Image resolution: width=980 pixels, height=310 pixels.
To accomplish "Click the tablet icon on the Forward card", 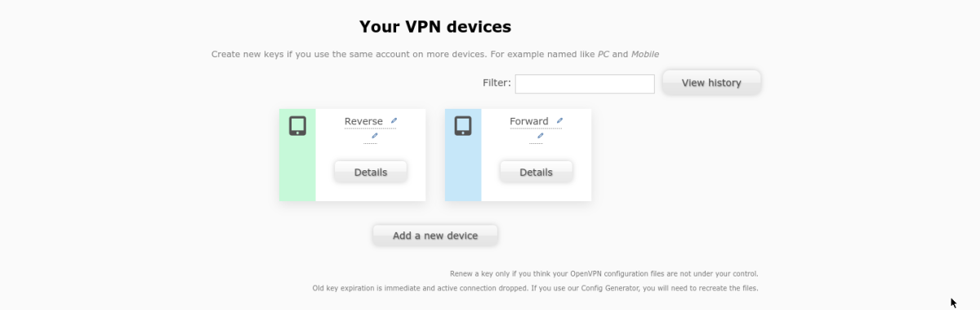I will coord(463,126).
